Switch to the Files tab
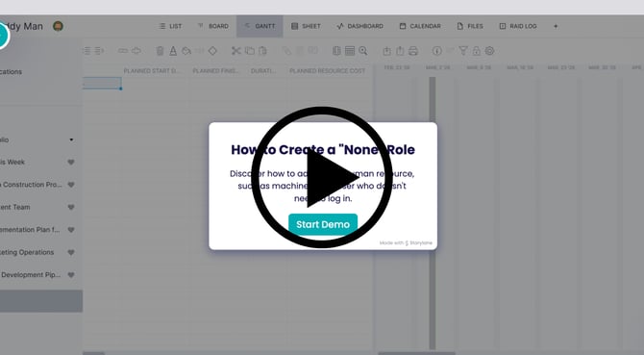The image size is (644, 355). [x=470, y=26]
